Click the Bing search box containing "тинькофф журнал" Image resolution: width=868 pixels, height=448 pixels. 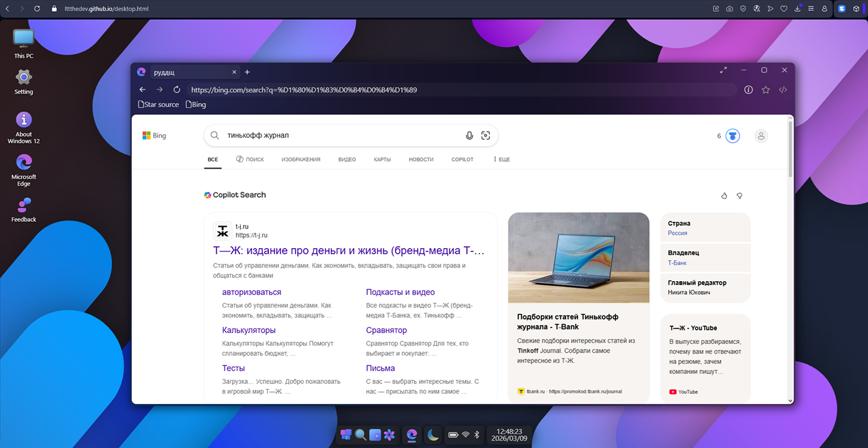click(351, 135)
